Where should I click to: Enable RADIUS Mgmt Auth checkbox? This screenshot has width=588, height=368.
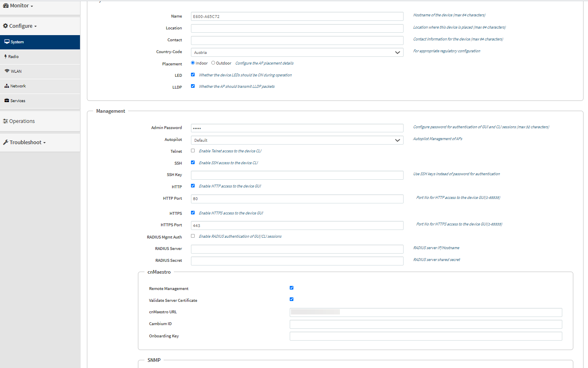pyautogui.click(x=193, y=236)
